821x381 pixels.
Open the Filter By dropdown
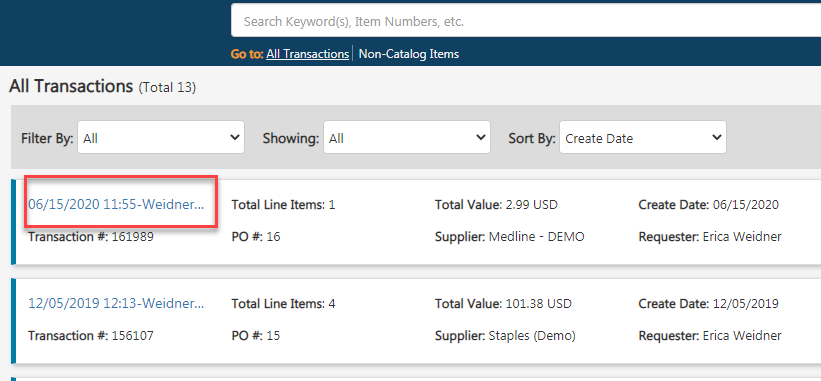coord(161,138)
